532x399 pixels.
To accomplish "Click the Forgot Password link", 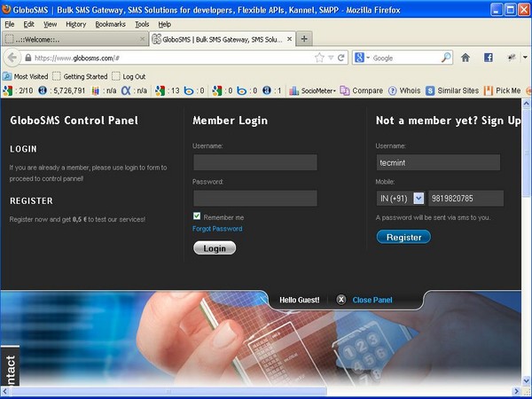I will click(217, 229).
